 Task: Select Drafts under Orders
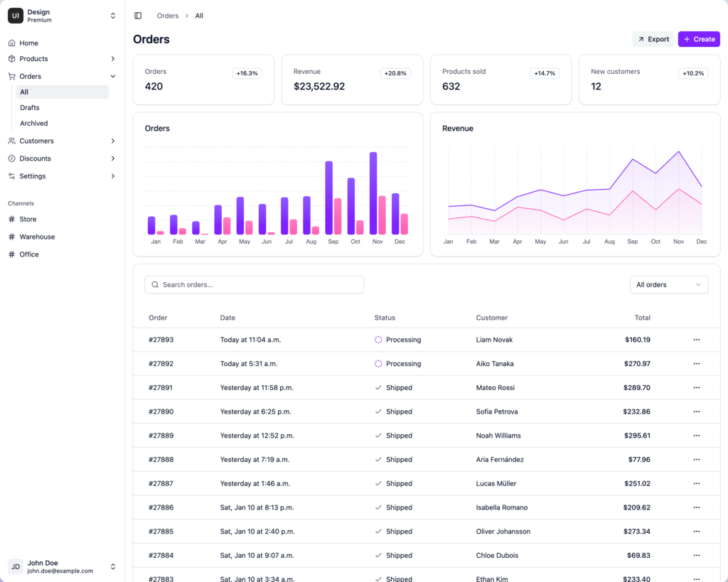30,108
